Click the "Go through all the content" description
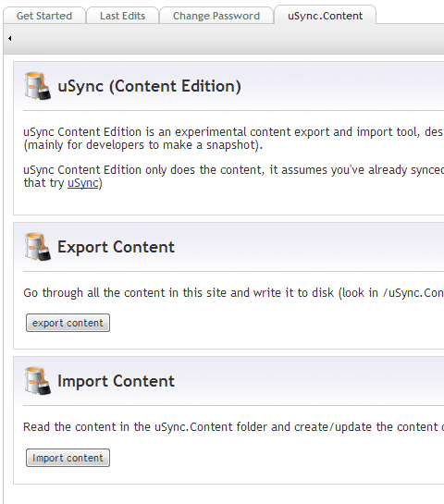The width and height of the screenshot is (444, 504). pyautogui.click(x=233, y=293)
